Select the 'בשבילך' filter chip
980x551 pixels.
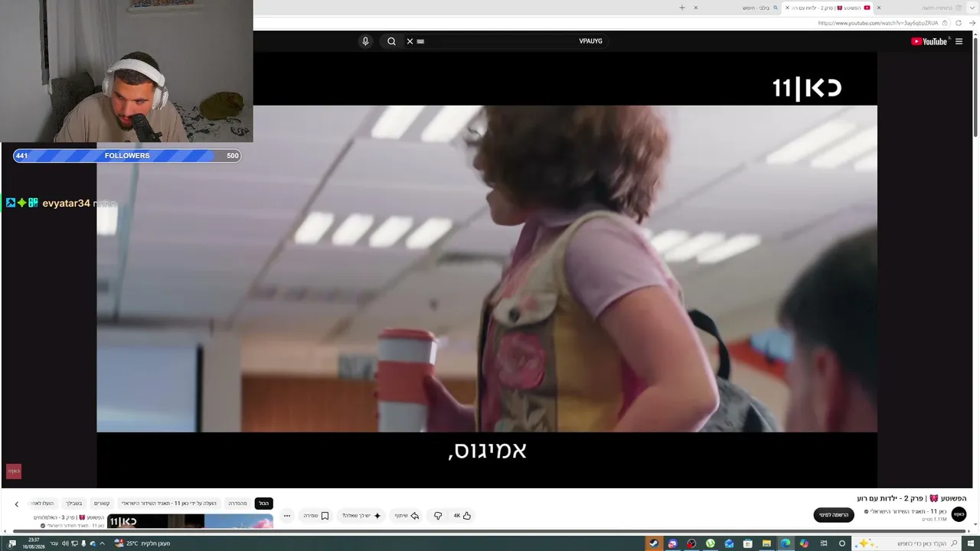pyautogui.click(x=73, y=504)
